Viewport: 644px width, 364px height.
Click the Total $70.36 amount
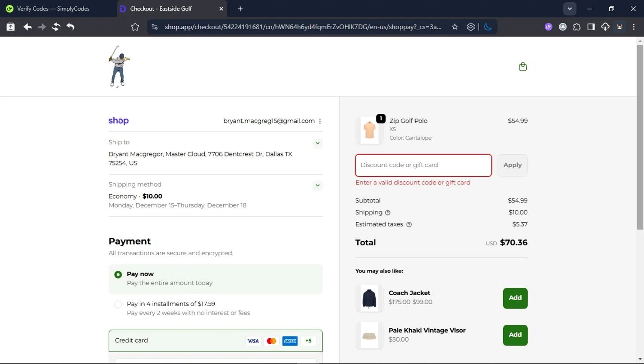point(513,243)
